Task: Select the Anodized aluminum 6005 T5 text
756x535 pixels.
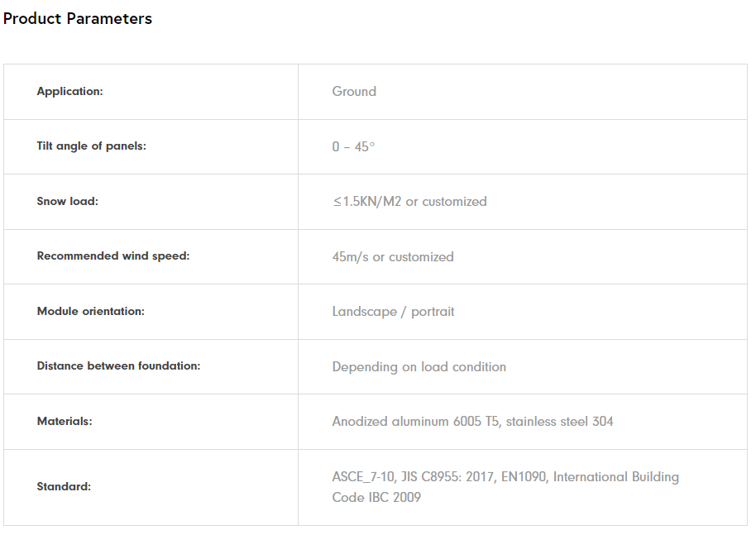Action: tap(415, 422)
